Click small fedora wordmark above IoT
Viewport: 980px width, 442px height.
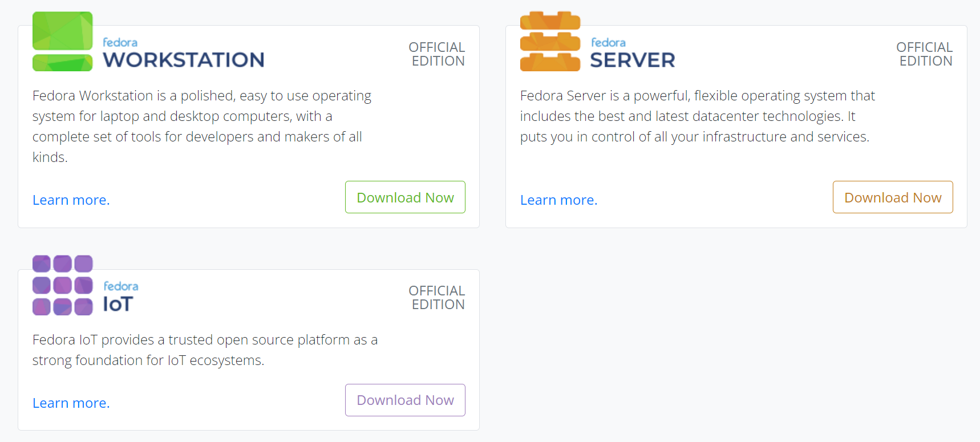(x=121, y=286)
